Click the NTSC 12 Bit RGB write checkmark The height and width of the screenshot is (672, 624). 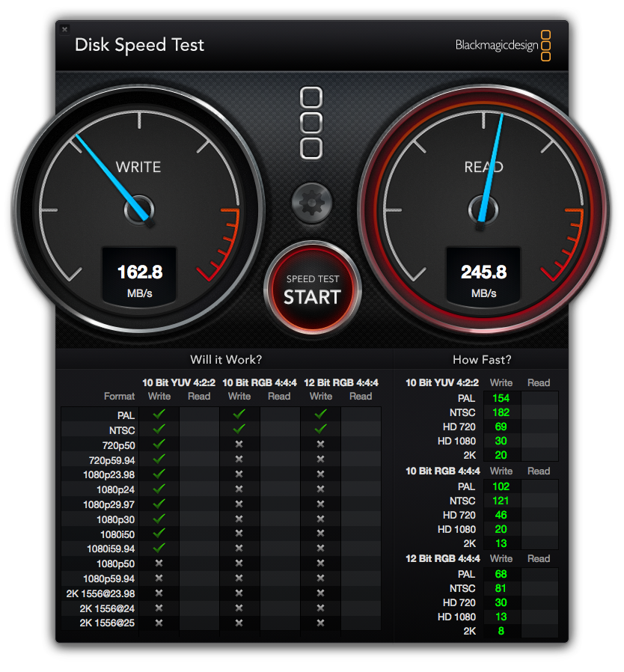[320, 429]
